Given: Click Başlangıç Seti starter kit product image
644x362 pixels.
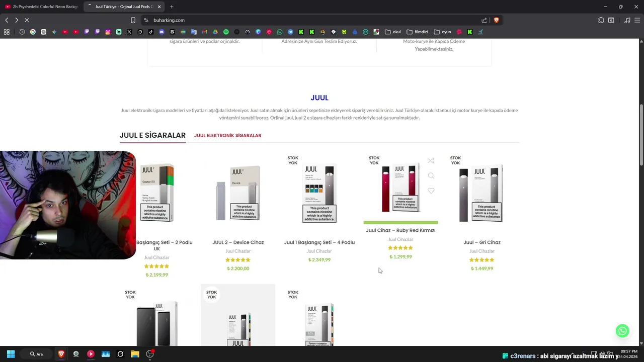Looking at the screenshot, I should [x=157, y=194].
